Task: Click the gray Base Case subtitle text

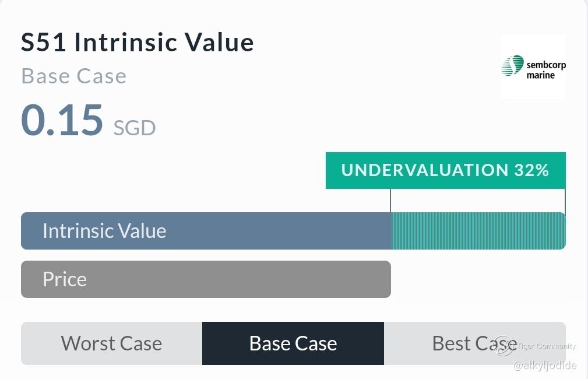Action: (73, 76)
